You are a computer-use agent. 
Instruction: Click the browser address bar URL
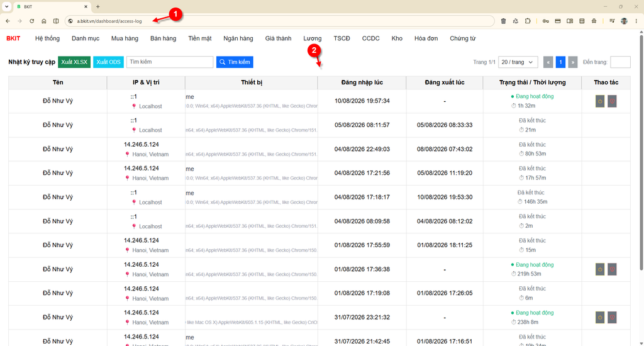pyautogui.click(x=109, y=21)
